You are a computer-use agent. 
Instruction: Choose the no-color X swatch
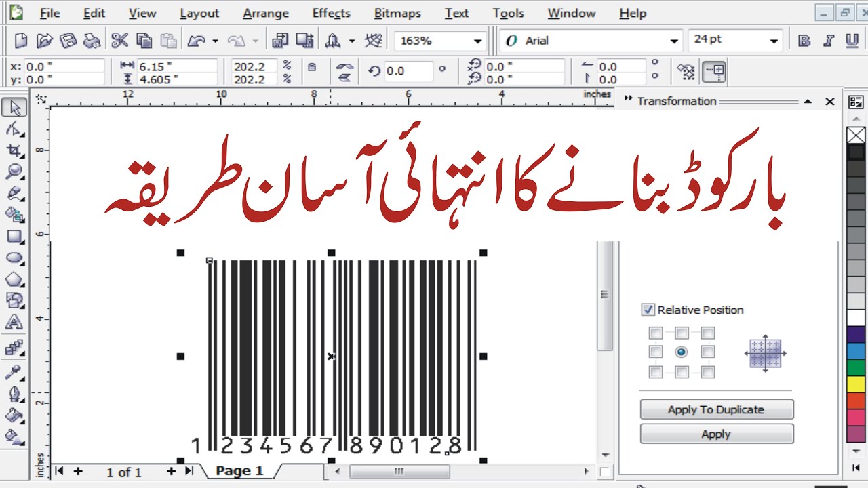[856, 135]
